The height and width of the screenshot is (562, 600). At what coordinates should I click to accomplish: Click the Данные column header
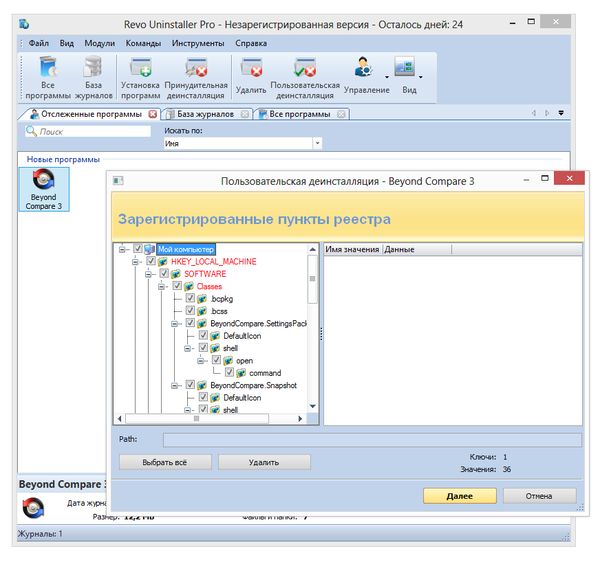coord(417,249)
